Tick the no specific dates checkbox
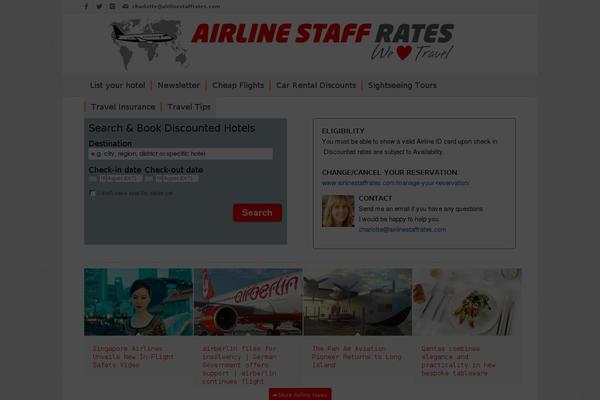Image resolution: width=600 pixels, height=400 pixels. [x=92, y=193]
